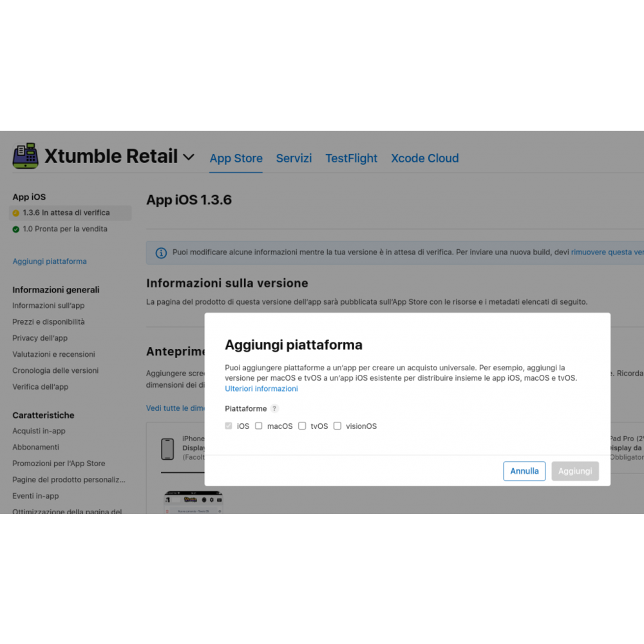This screenshot has width=644, height=644.
Task: Open the Servizi tab
Action: point(294,158)
